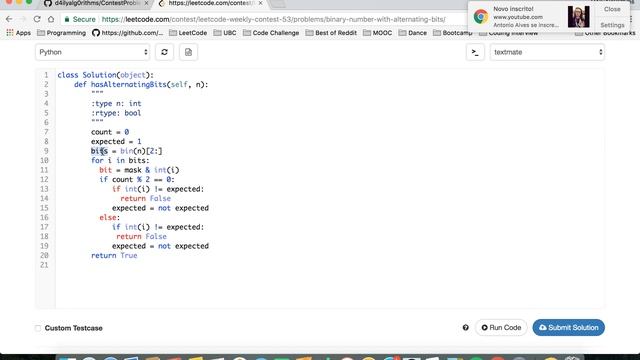This screenshot has width=640, height=360.
Task: Click 'class Solution(object):' line
Action: pos(106,75)
